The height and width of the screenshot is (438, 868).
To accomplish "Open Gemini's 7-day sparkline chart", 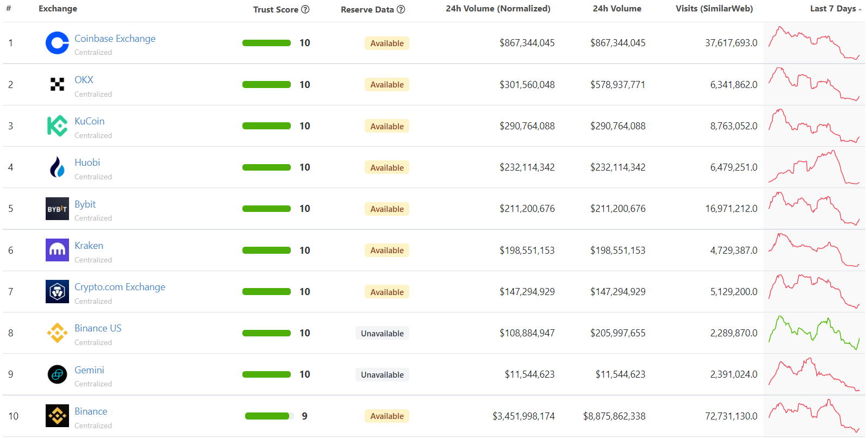I will coord(814,374).
